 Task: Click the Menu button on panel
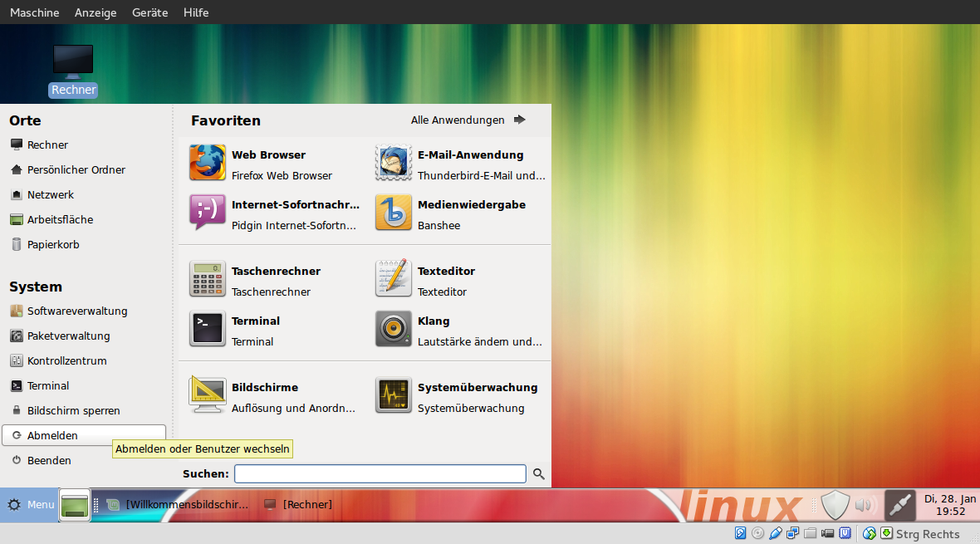tap(29, 505)
